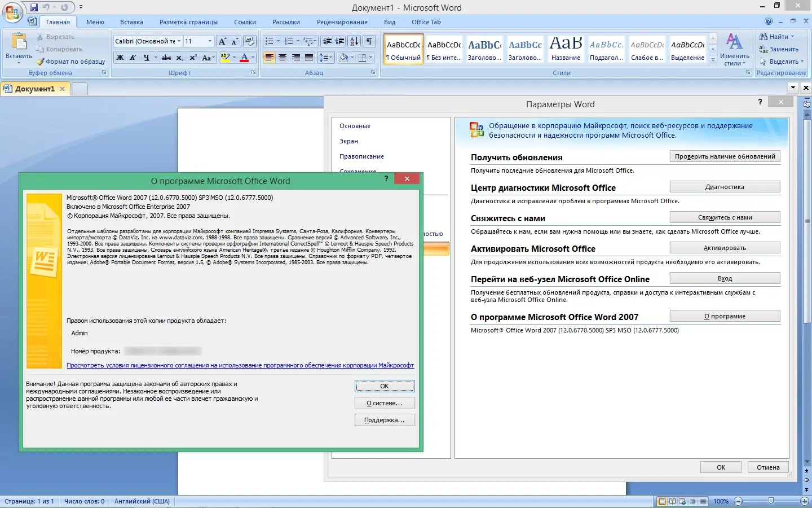The height and width of the screenshot is (508, 812).
Task: Save the document from the Quick Access Toolbar
Action: [x=34, y=7]
